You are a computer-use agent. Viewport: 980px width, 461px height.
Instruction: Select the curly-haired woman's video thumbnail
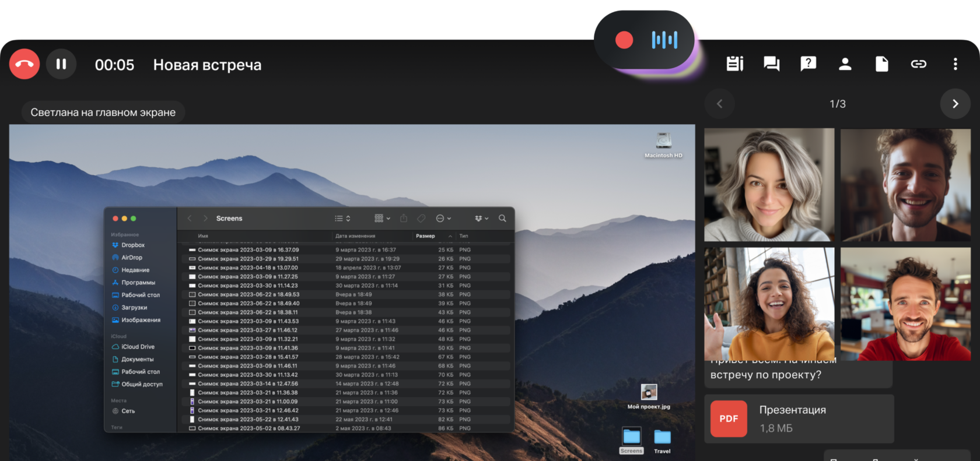click(x=769, y=304)
